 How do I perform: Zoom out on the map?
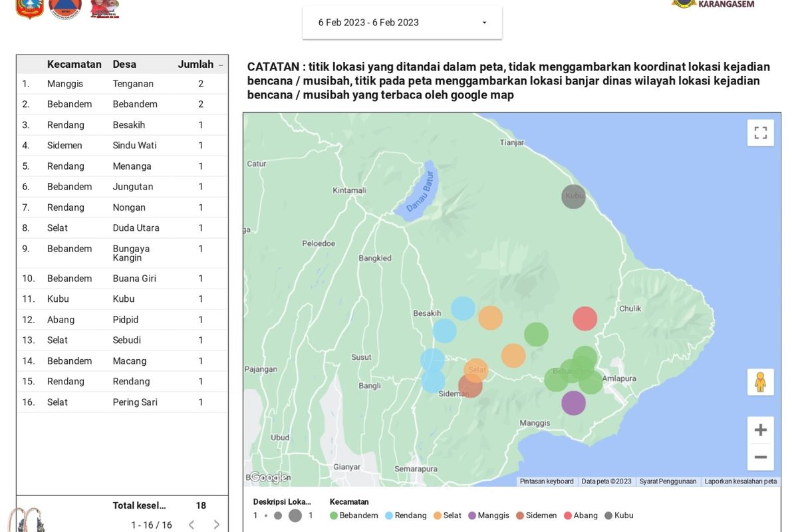coord(760,458)
